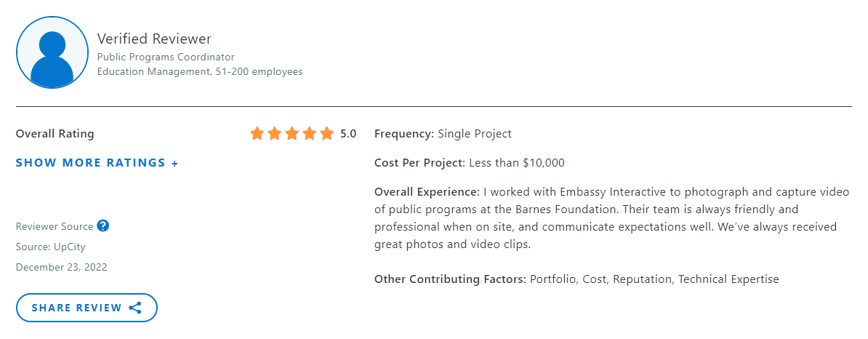Click the fifth orange rating star

327,134
